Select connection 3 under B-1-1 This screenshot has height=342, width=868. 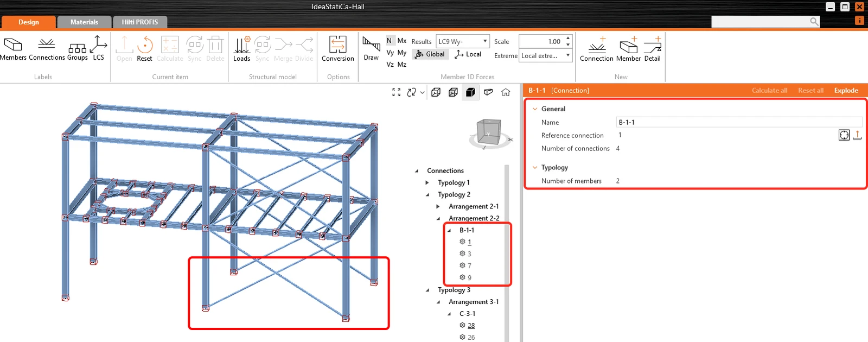pos(469,254)
